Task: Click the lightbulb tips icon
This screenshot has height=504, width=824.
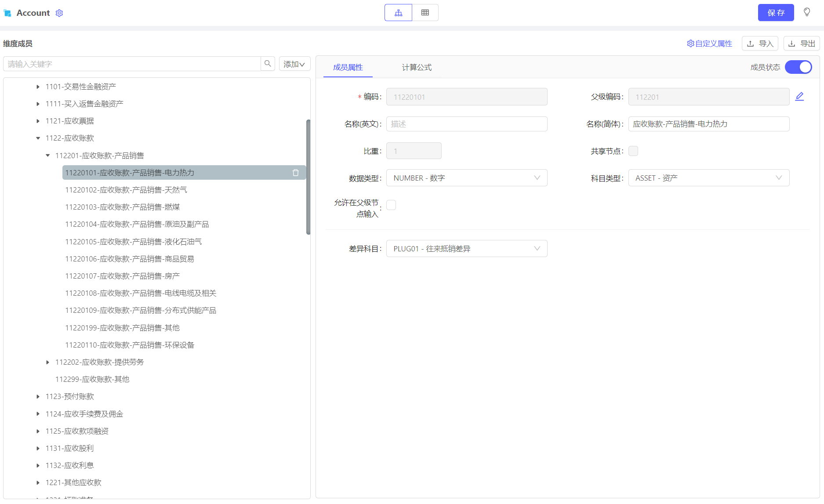Action: (x=807, y=12)
